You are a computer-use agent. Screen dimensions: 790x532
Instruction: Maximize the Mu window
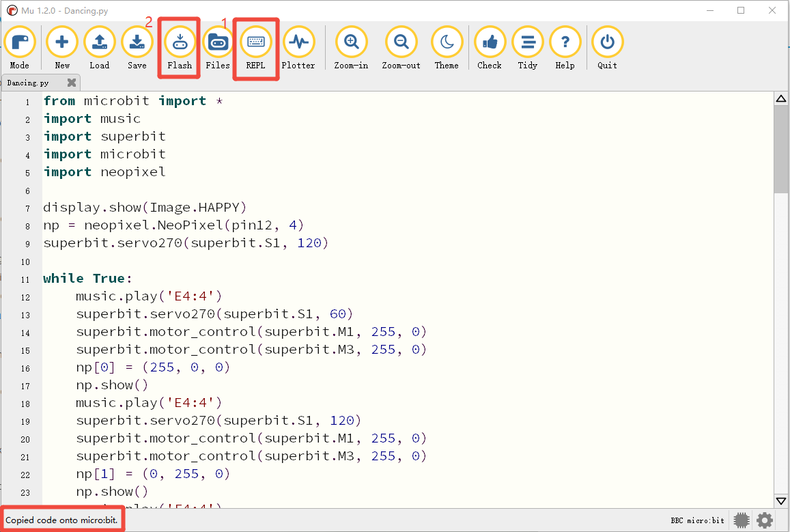pos(741,10)
